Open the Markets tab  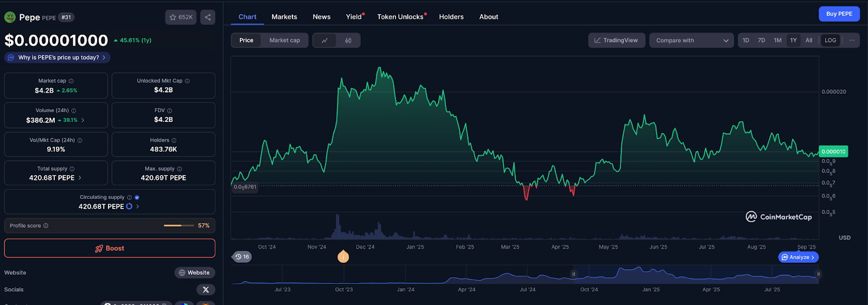284,17
